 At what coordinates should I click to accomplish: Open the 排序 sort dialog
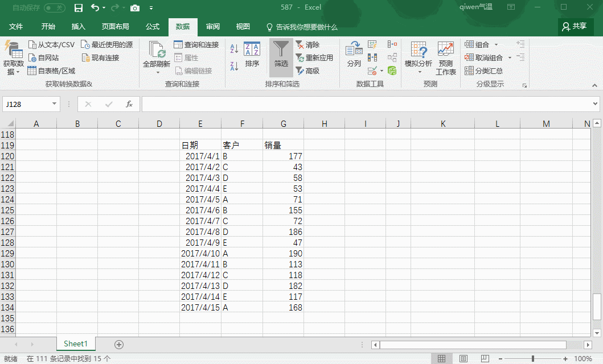click(252, 55)
